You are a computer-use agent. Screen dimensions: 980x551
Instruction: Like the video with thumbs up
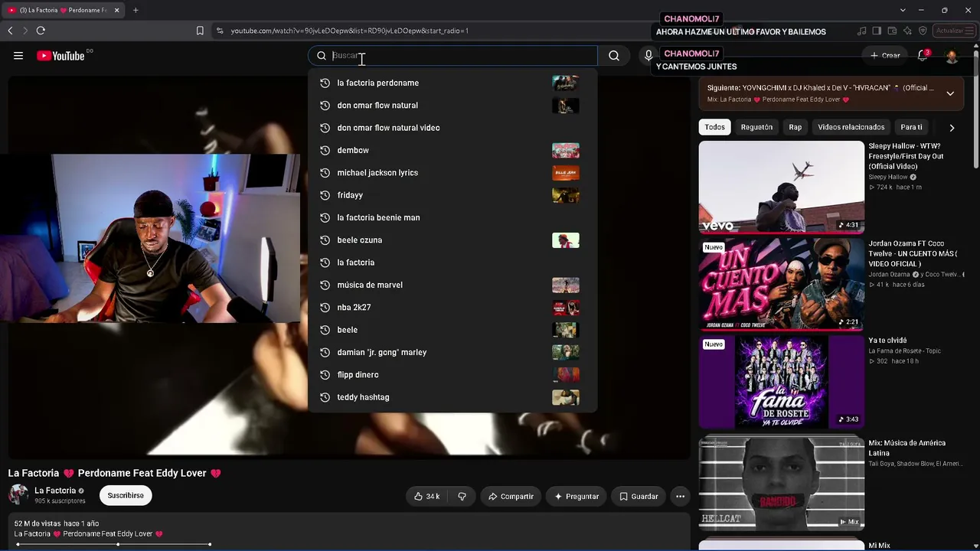point(426,497)
